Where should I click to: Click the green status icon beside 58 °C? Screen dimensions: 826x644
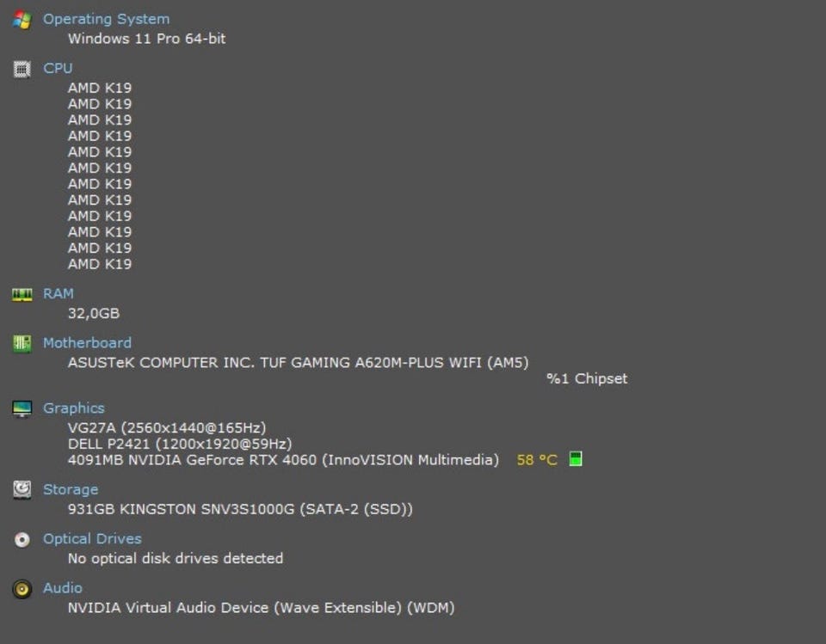(576, 459)
